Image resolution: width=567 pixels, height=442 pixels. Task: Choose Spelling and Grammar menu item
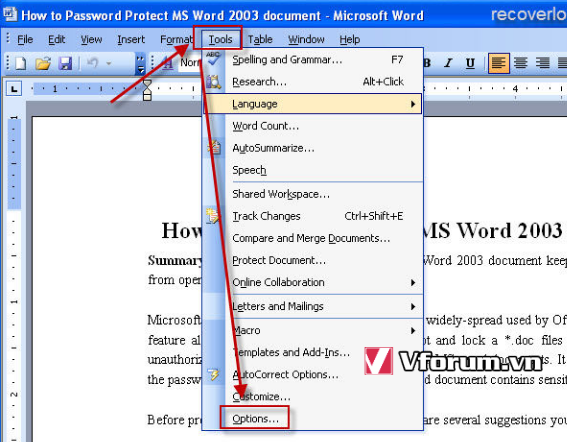313,60
